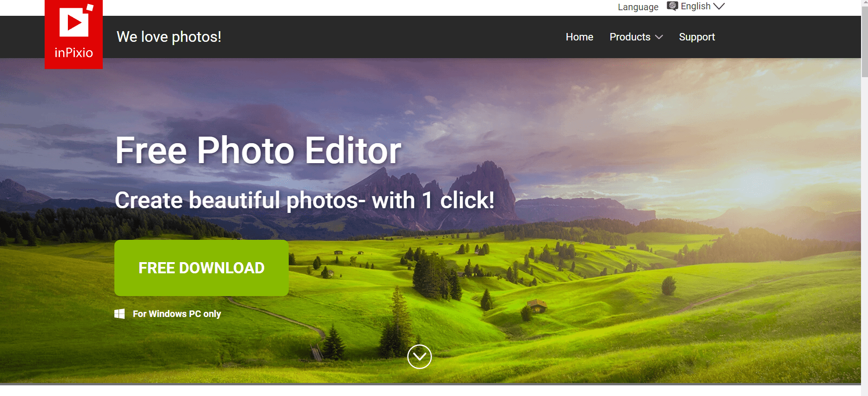Viewport: 868px width, 396px height.
Task: Click the lower scrollbar track area
Action: (864, 279)
